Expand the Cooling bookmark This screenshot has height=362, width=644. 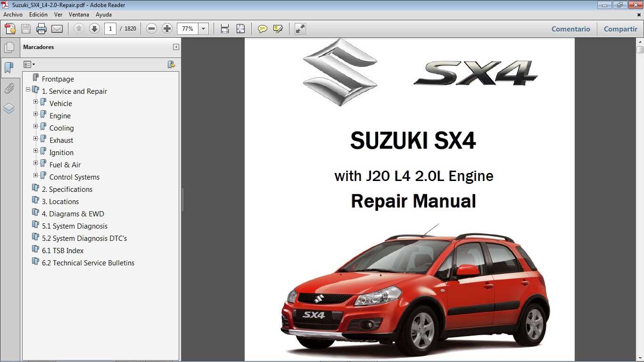(x=36, y=126)
